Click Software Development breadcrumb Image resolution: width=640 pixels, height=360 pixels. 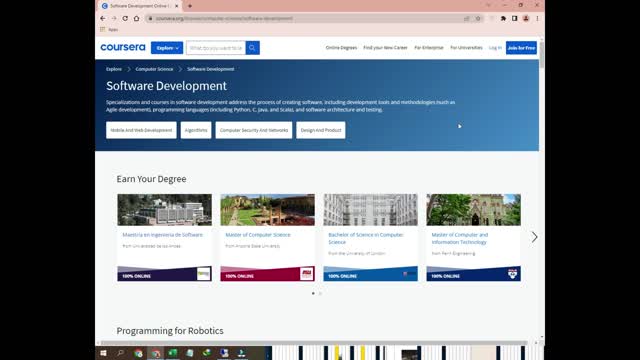point(211,69)
